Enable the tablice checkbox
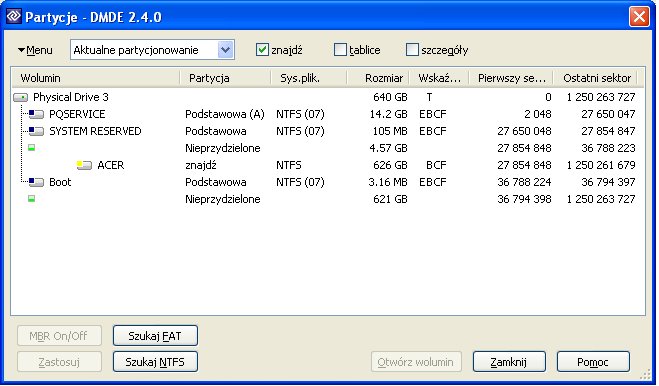 click(x=340, y=50)
